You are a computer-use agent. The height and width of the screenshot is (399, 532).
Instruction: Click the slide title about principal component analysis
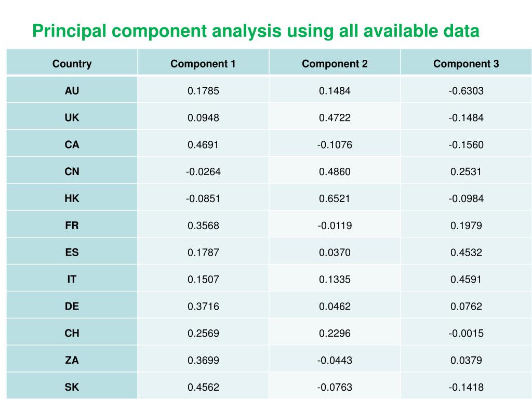click(x=256, y=31)
